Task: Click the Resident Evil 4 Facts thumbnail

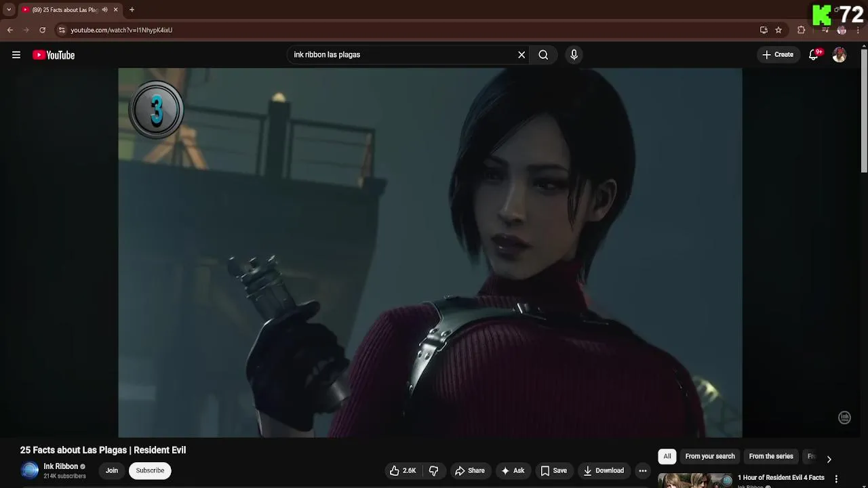Action: pyautogui.click(x=696, y=481)
